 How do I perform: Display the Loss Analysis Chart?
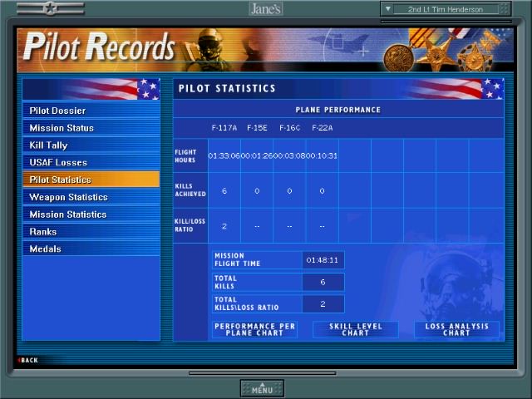click(456, 329)
